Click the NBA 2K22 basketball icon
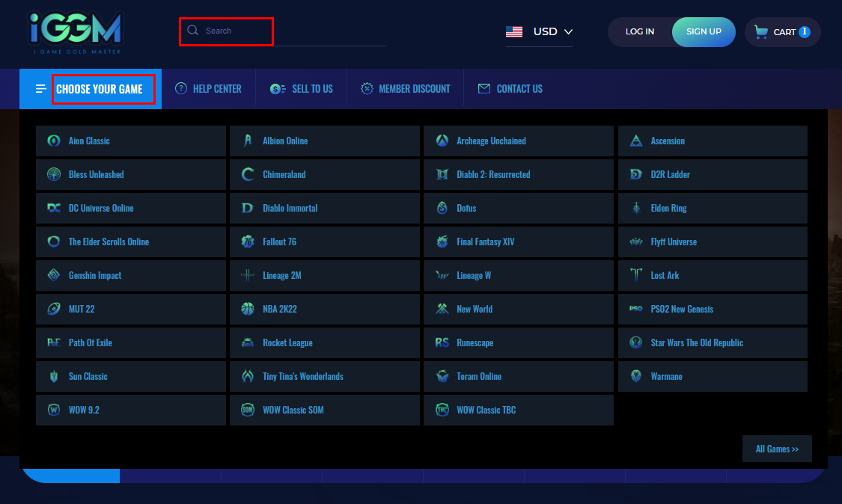 (x=248, y=309)
